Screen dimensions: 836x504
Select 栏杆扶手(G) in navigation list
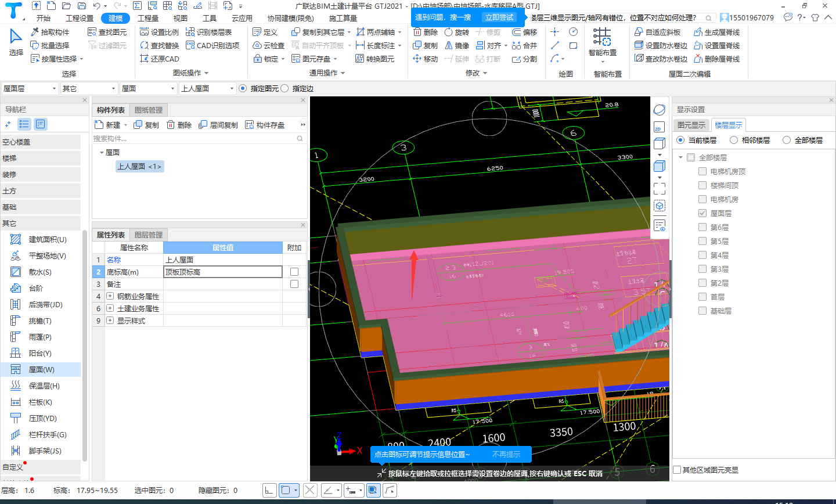(x=41, y=434)
